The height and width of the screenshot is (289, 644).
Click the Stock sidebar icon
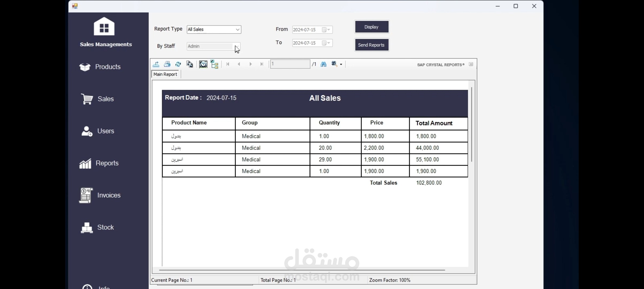point(87,228)
